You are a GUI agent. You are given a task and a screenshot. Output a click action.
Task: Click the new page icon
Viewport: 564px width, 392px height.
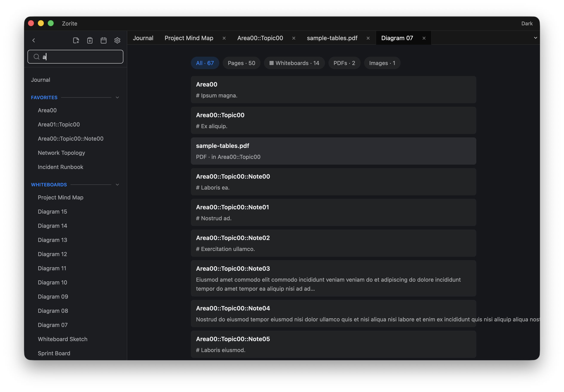[x=76, y=40]
